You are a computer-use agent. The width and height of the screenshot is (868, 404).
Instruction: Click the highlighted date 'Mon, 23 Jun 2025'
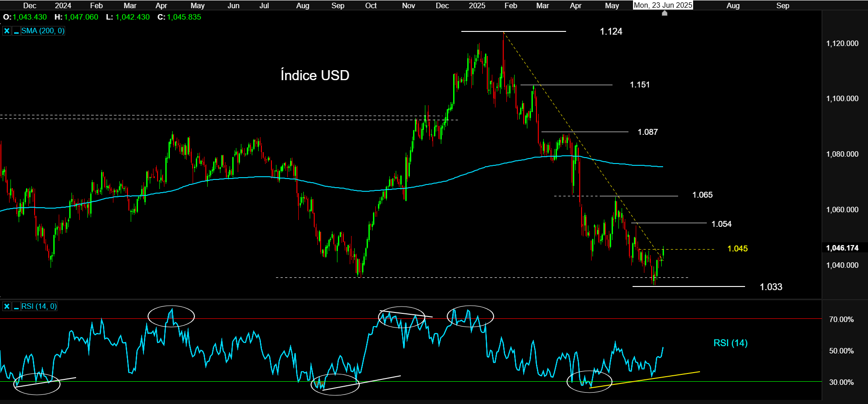(x=663, y=5)
